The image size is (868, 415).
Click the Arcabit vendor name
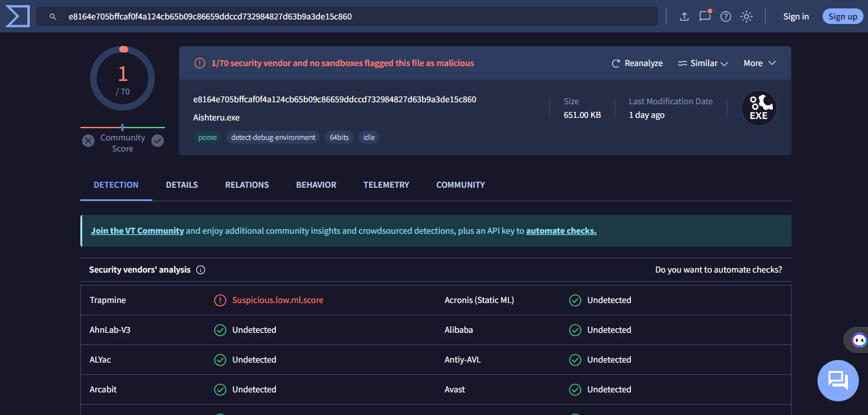coord(103,390)
